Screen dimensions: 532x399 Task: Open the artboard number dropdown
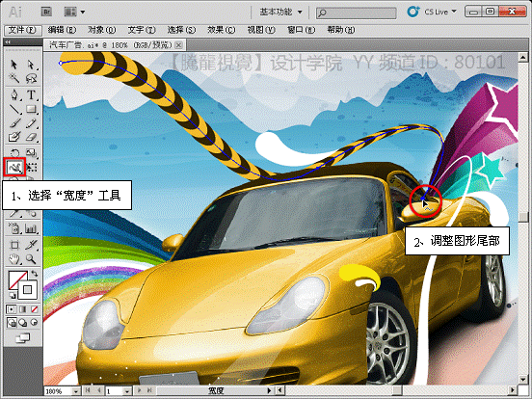point(127,391)
